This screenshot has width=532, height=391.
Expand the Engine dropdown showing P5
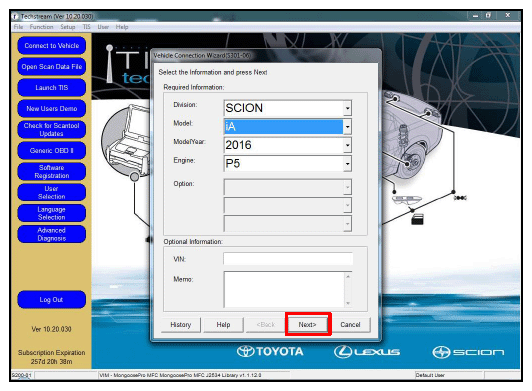[347, 164]
